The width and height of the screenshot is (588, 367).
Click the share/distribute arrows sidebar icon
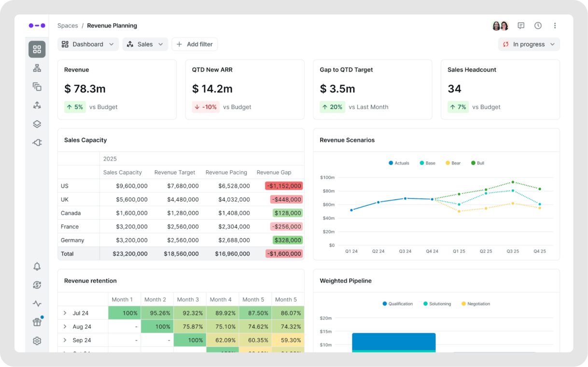(x=37, y=105)
